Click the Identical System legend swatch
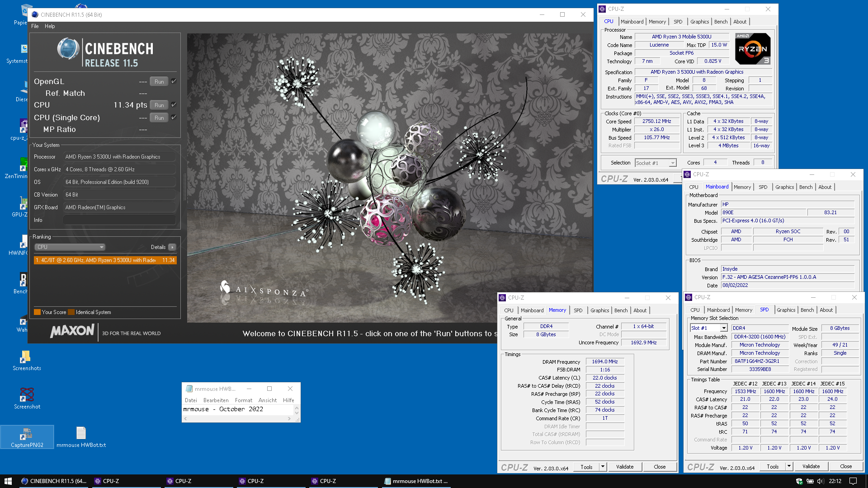This screenshot has width=868, height=488. click(71, 312)
